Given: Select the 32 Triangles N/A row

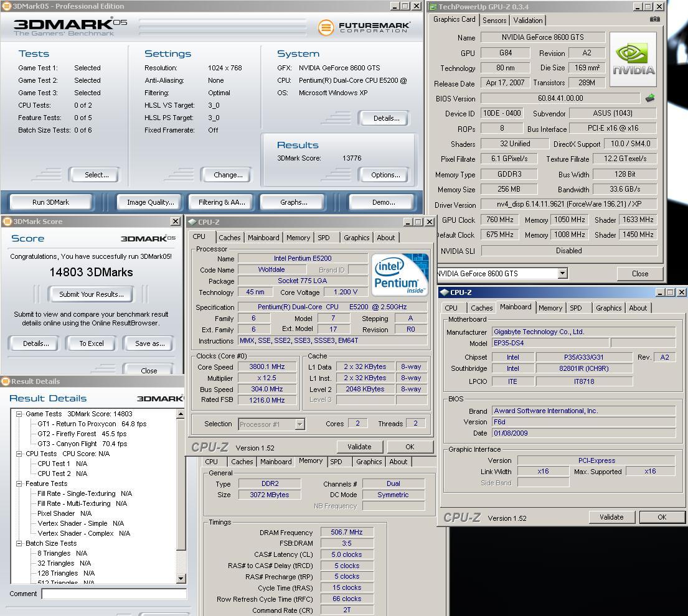Looking at the screenshot, I should [64, 563].
